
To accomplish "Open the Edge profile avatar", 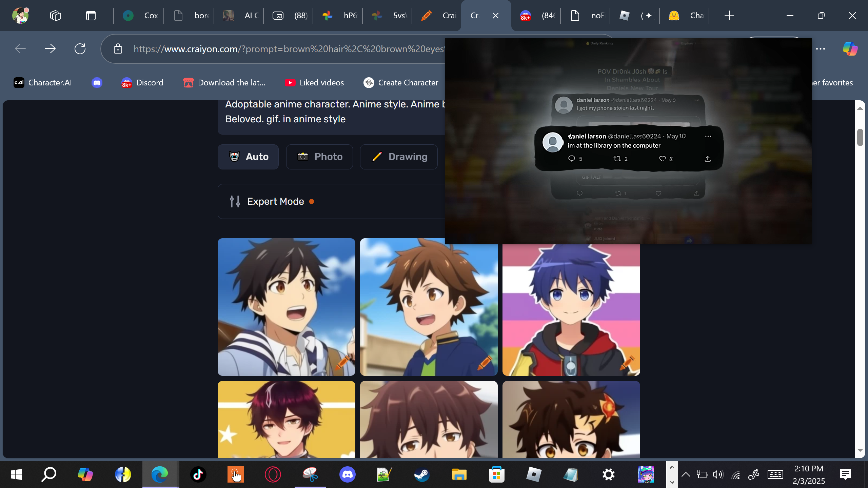I will click(x=20, y=16).
